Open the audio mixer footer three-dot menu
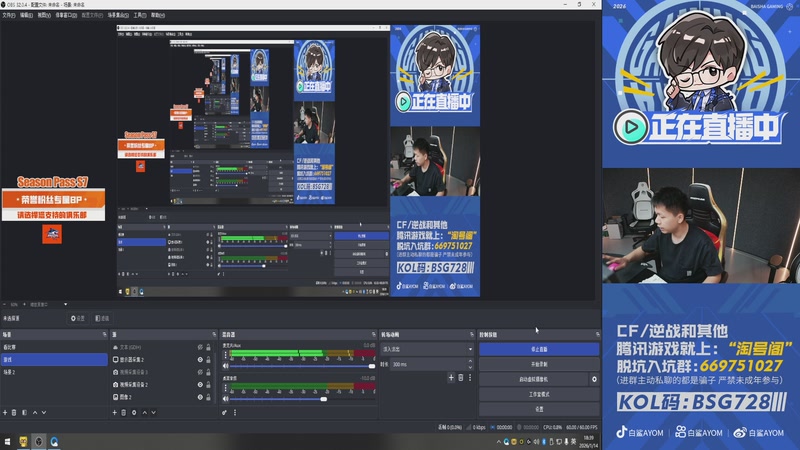The height and width of the screenshot is (450, 800). pos(235,412)
